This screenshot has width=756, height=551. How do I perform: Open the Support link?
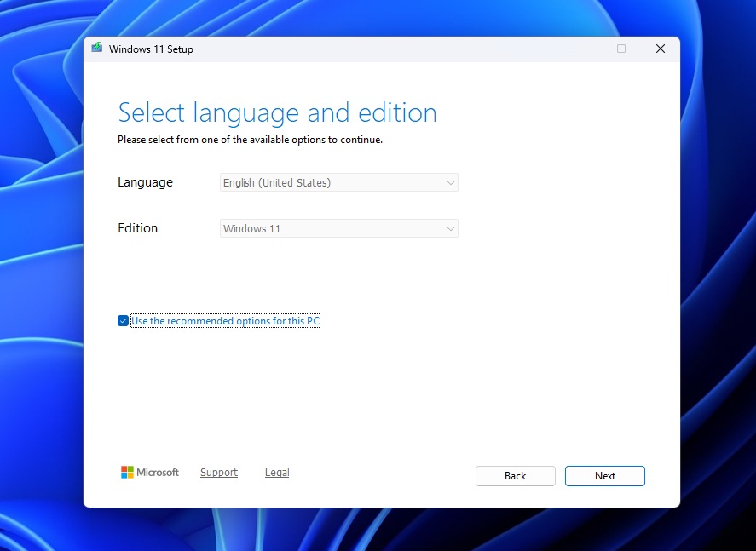point(218,472)
